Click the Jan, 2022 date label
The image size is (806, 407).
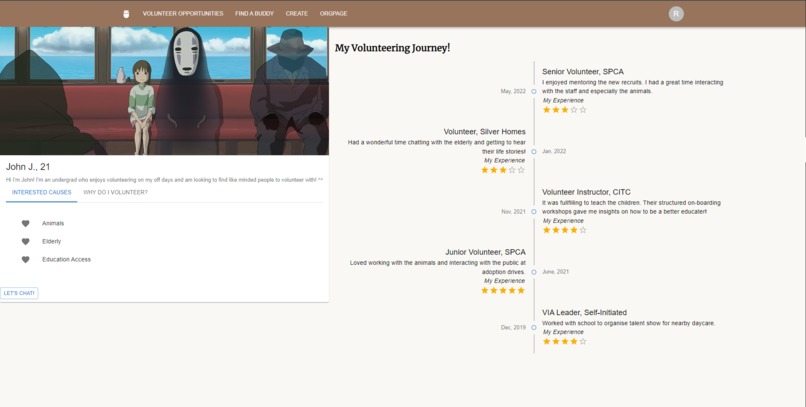[554, 152]
